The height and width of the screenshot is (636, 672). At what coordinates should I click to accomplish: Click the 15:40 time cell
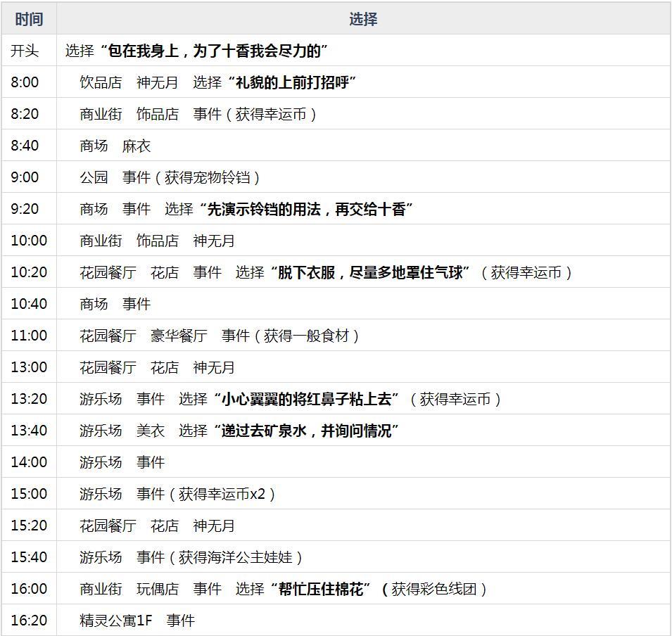[29, 557]
